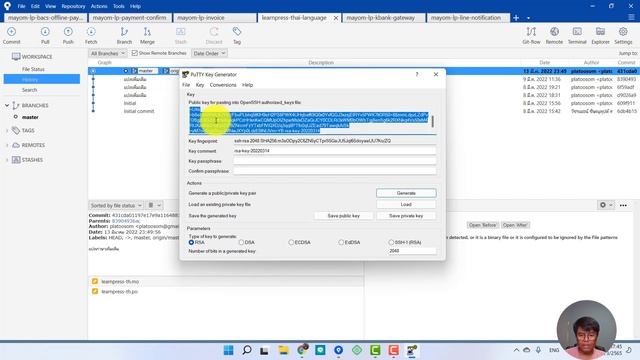Open the hamburger menu at top right

point(631,17)
